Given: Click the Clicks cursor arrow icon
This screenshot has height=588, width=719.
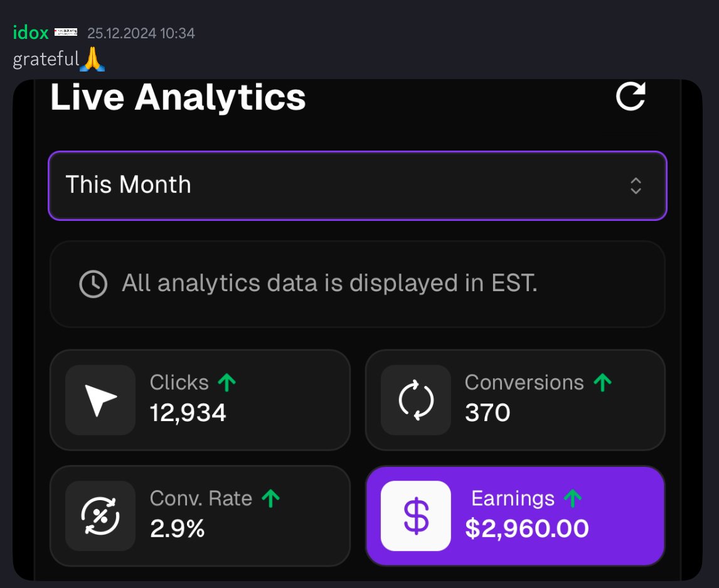Looking at the screenshot, I should [x=100, y=400].
